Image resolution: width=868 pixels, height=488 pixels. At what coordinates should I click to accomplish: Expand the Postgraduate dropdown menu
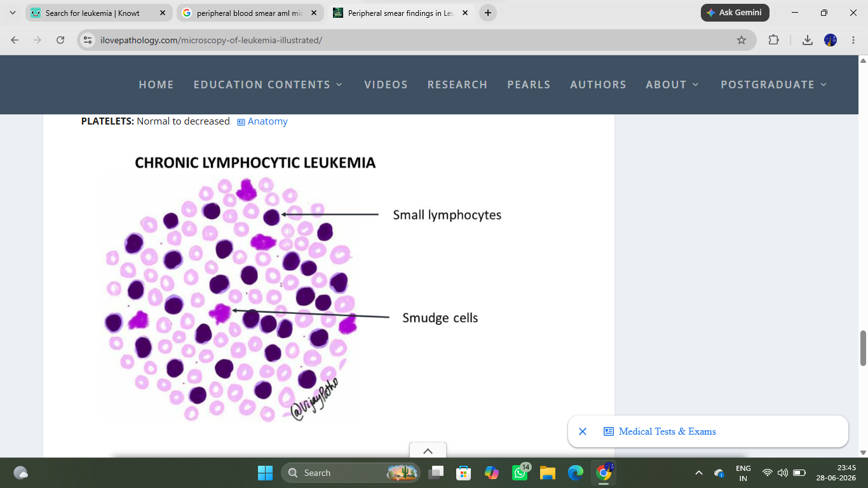pyautogui.click(x=774, y=85)
